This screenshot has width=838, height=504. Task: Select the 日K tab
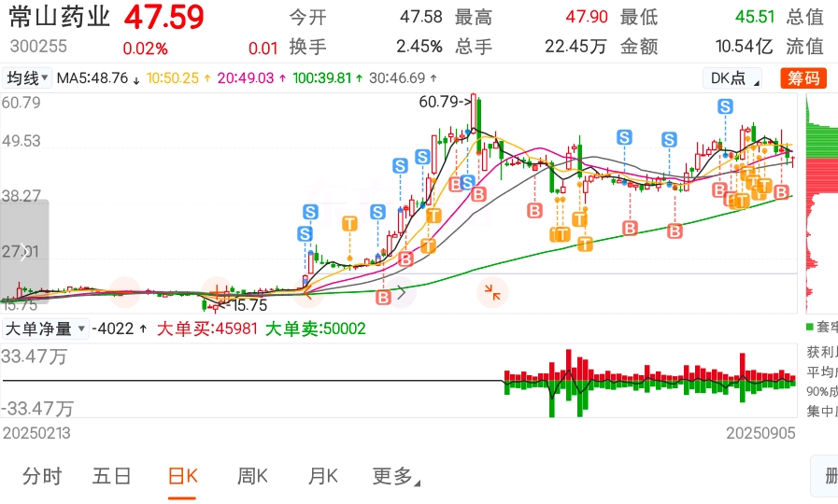(182, 476)
